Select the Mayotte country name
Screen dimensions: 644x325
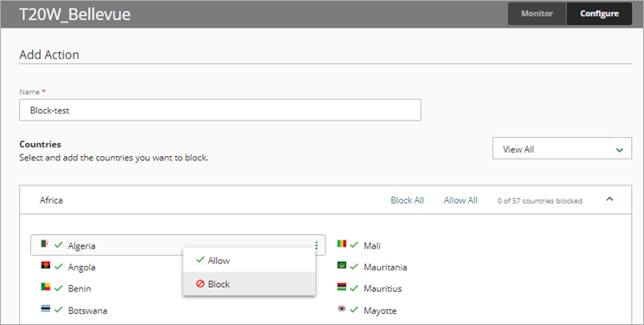[x=380, y=311]
